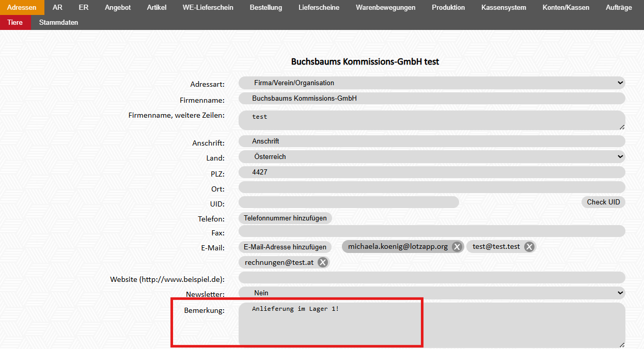This screenshot has width=644, height=349.
Task: Select the rechnungen@test.at email chip
Action: (279, 262)
